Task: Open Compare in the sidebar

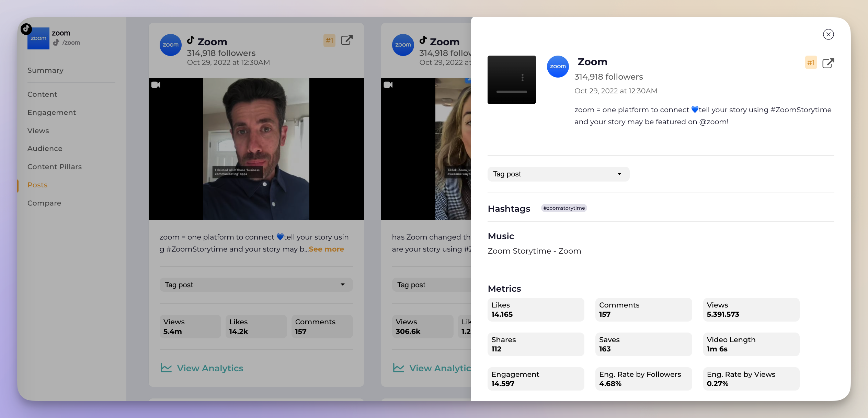Action: (x=44, y=203)
